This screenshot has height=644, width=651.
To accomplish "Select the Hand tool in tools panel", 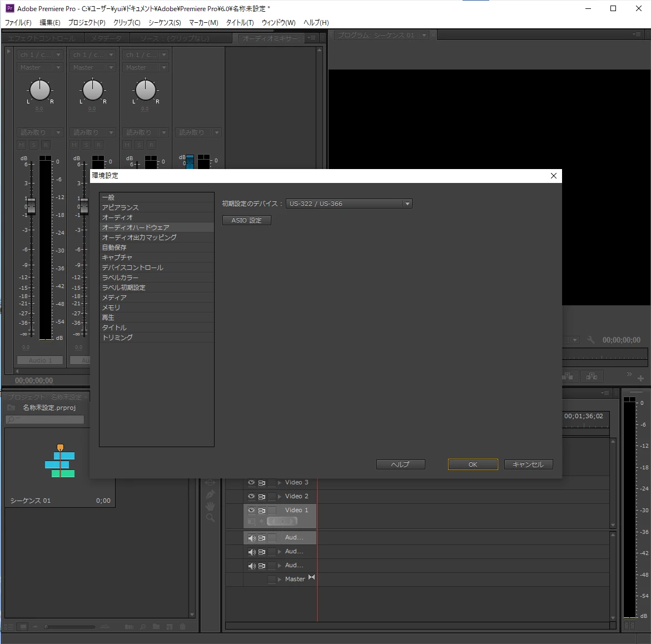I will tap(210, 506).
